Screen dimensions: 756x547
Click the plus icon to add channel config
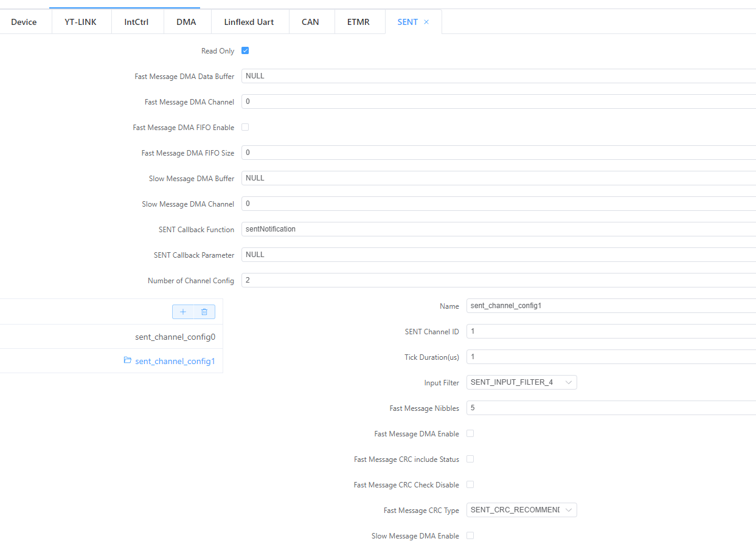point(183,312)
